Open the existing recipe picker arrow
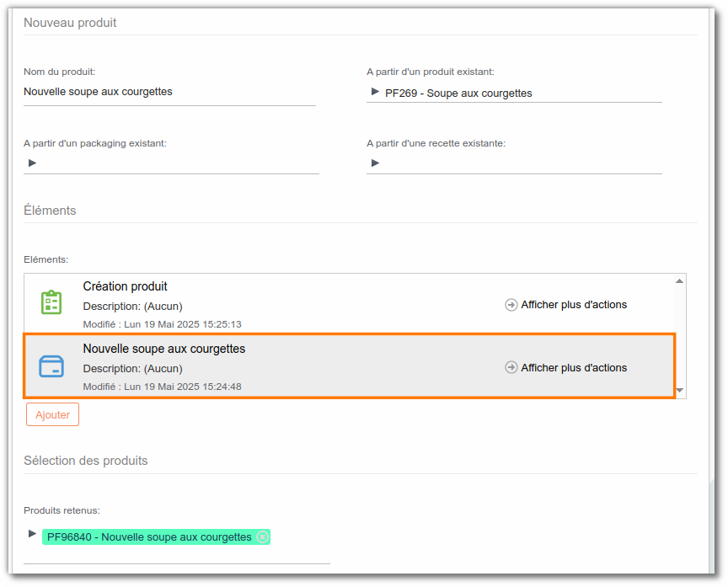The width and height of the screenshot is (728, 587). pos(375,163)
